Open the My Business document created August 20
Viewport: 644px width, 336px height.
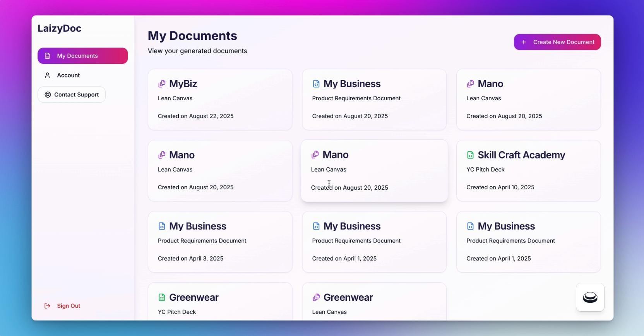pos(352,84)
